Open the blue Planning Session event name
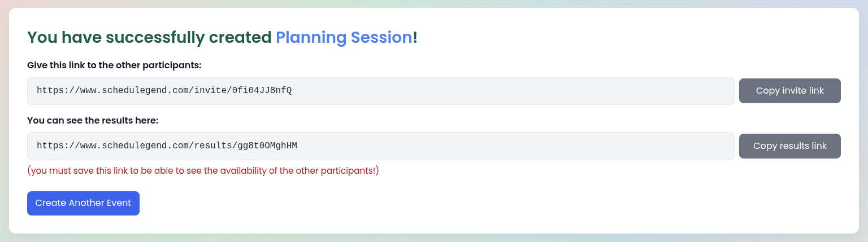Viewport: 868px width, 242px height. [344, 37]
